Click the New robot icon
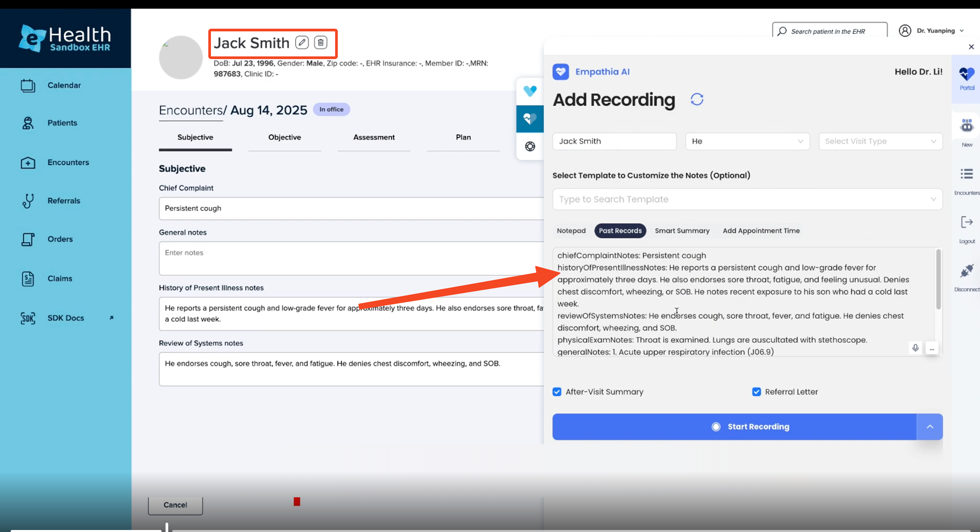The width and height of the screenshot is (980, 532). click(966, 126)
